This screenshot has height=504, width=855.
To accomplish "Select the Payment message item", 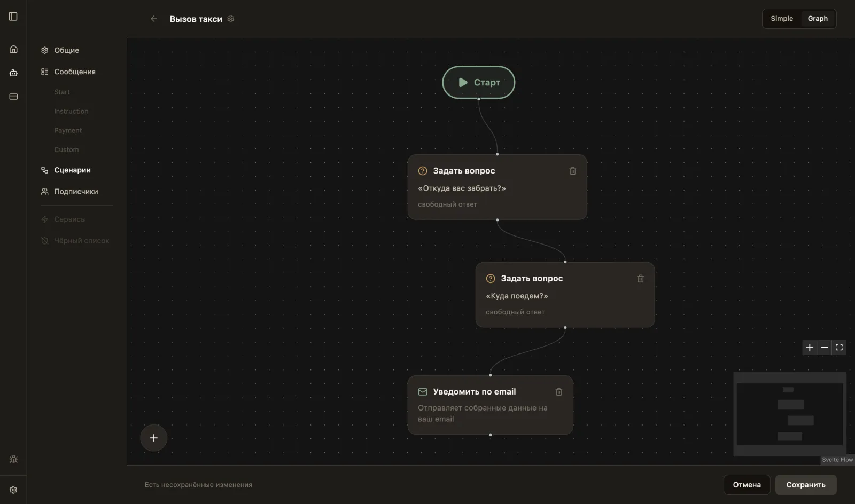I will 68,130.
